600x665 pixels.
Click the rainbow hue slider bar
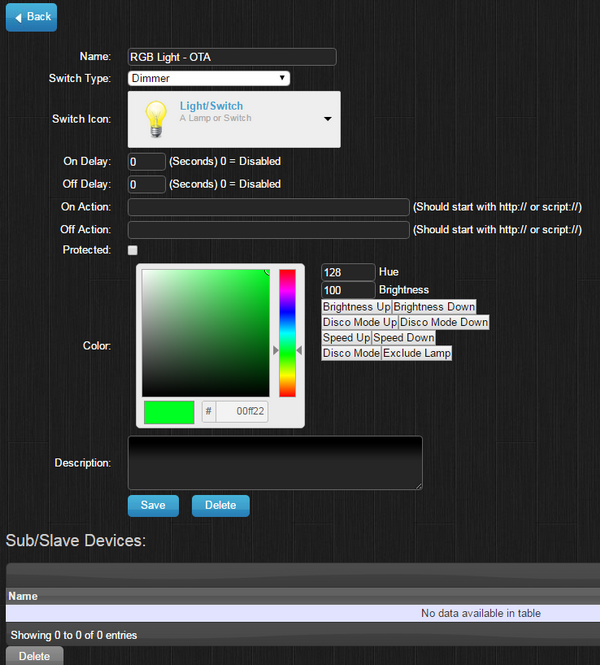[x=287, y=332]
